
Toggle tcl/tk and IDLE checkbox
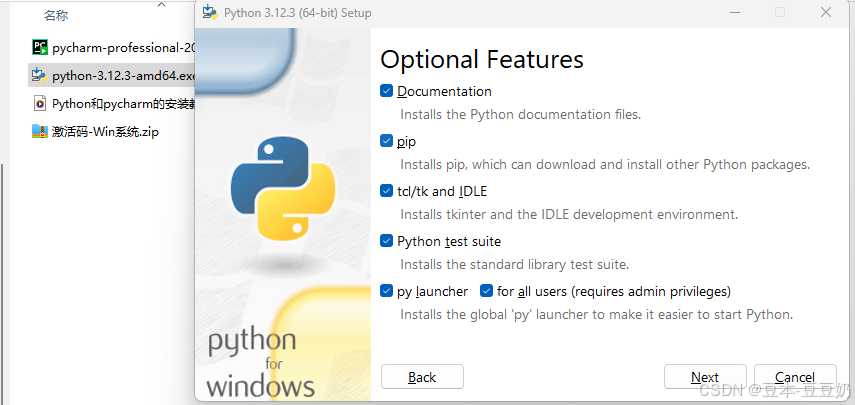[386, 191]
